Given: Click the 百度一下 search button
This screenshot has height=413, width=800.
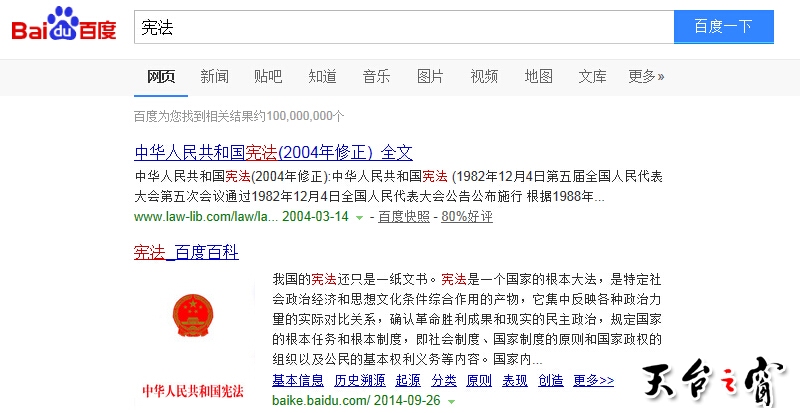Looking at the screenshot, I should coord(723,27).
